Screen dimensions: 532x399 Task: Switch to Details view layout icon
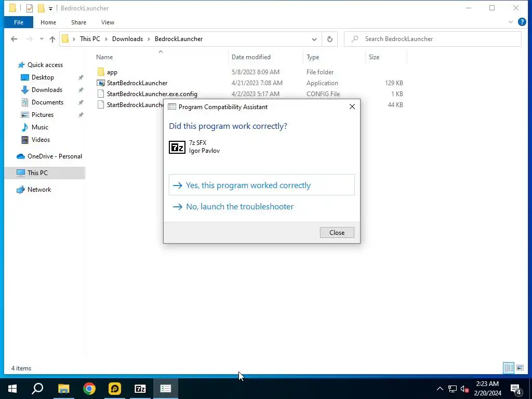click(x=509, y=368)
